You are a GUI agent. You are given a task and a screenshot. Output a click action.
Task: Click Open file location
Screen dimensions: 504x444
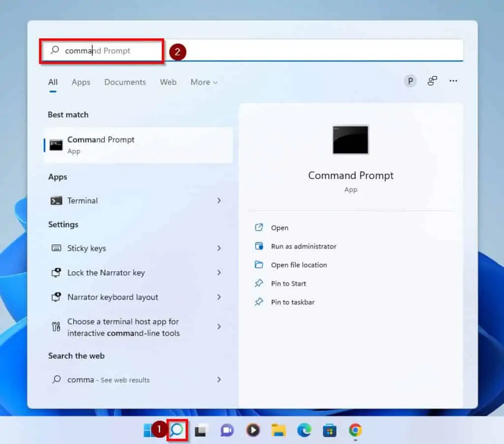[299, 265]
